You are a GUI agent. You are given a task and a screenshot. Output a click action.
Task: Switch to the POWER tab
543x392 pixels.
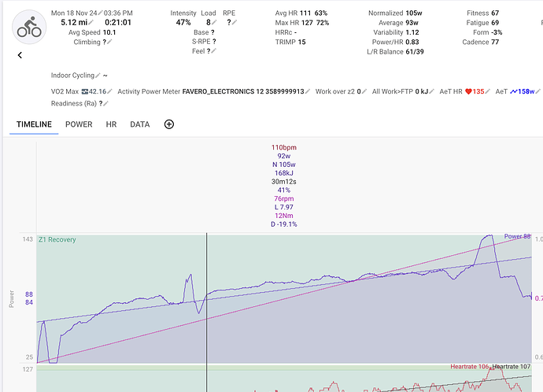pos(79,124)
